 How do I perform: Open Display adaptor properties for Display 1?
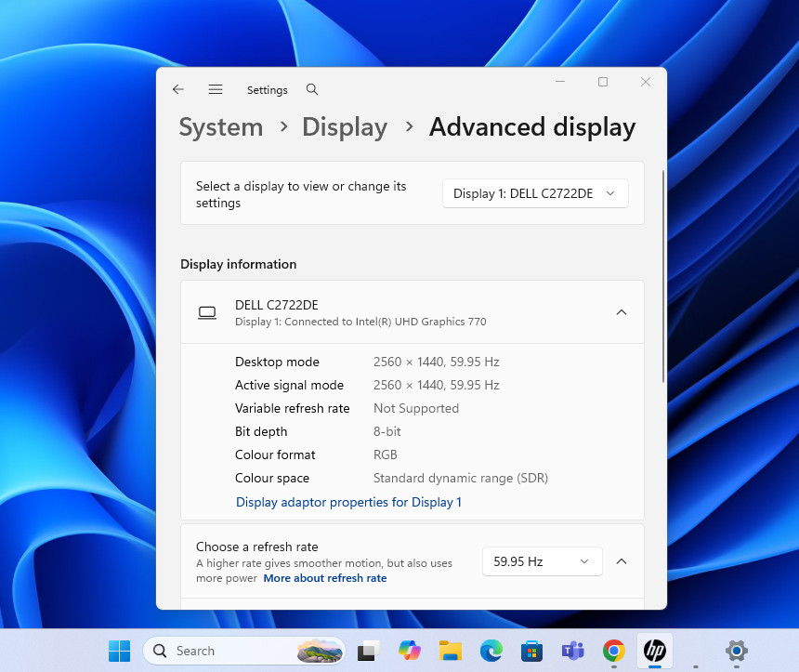pyautogui.click(x=348, y=502)
